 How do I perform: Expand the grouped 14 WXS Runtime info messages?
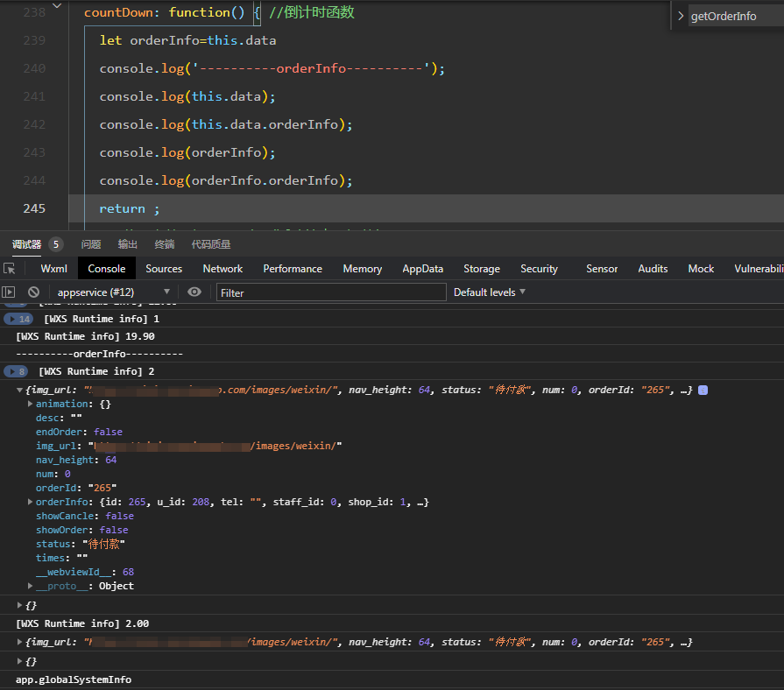click(18, 319)
